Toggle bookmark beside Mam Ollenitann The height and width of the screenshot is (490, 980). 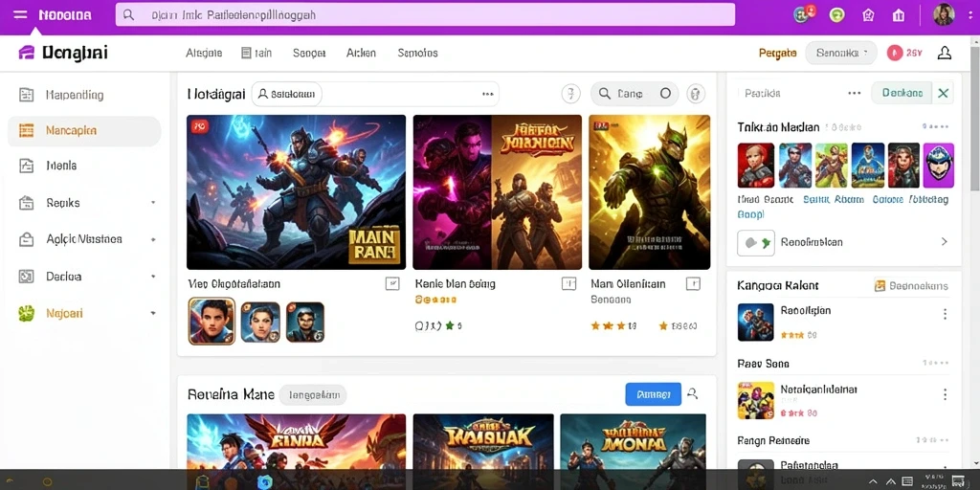click(693, 283)
